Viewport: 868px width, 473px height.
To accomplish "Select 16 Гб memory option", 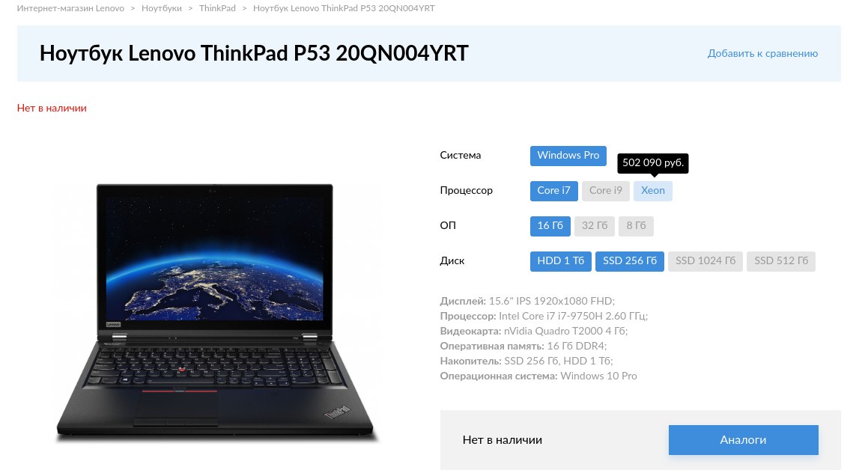I will click(550, 226).
